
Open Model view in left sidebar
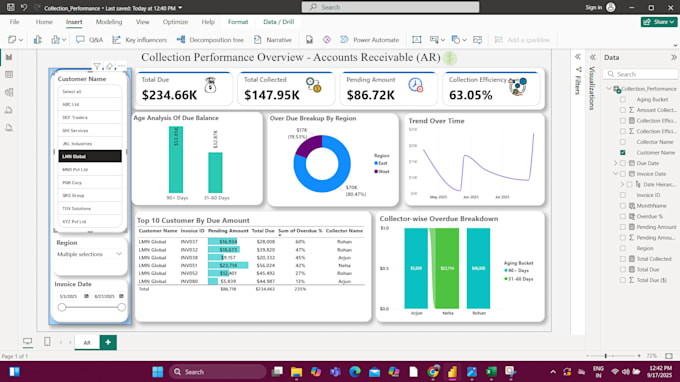(x=9, y=92)
